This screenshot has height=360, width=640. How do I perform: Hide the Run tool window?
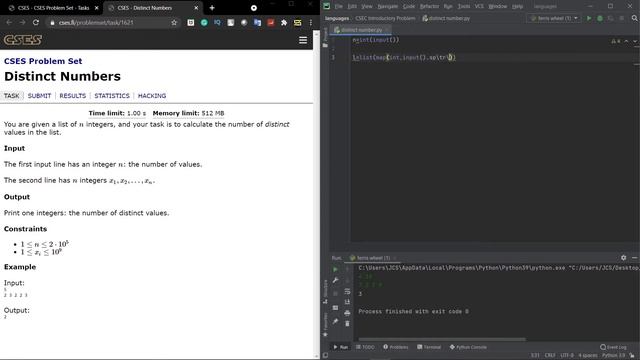click(634, 258)
